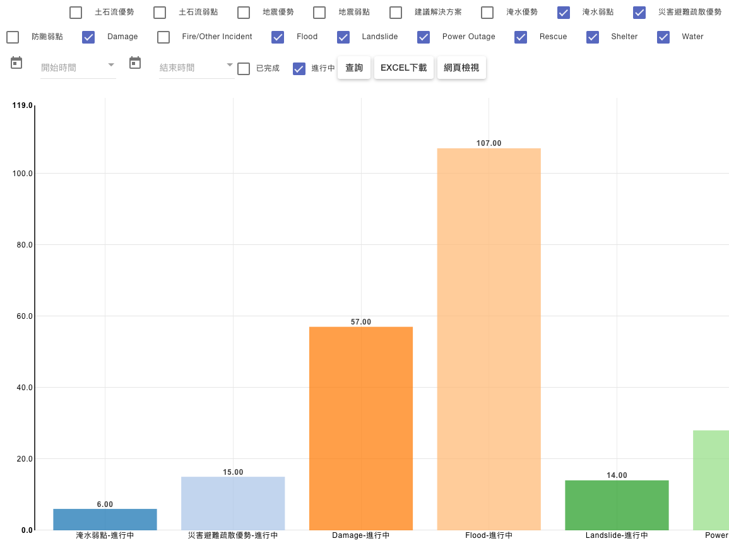Image resolution: width=729 pixels, height=560 pixels.
Task: Enable the 地震弱點 checkbox
Action: point(319,12)
